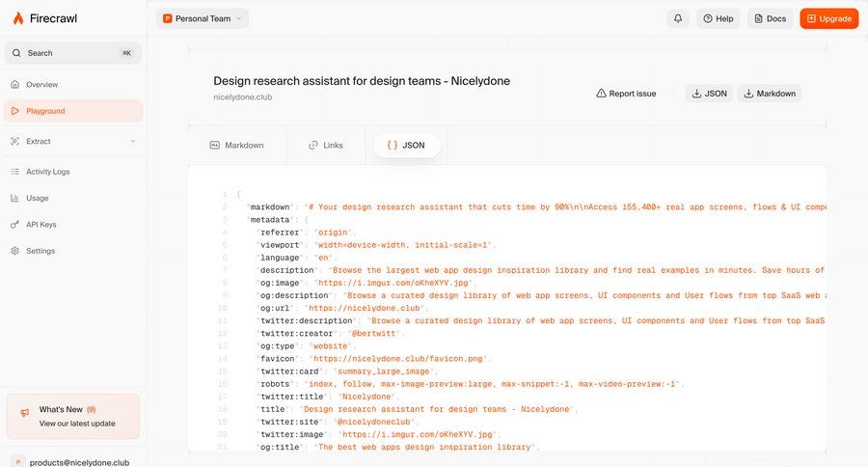The height and width of the screenshot is (467, 868).
Task: Click the Search input field
Action: click(72, 53)
